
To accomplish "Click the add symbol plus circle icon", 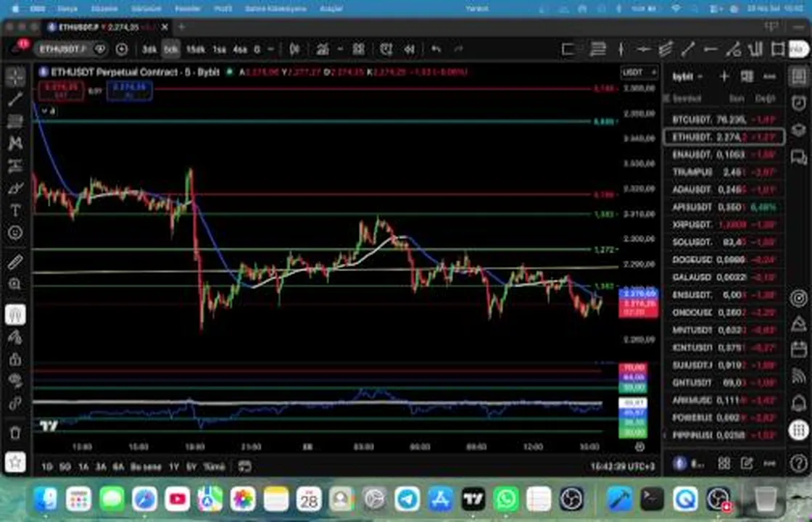I will pos(122,49).
